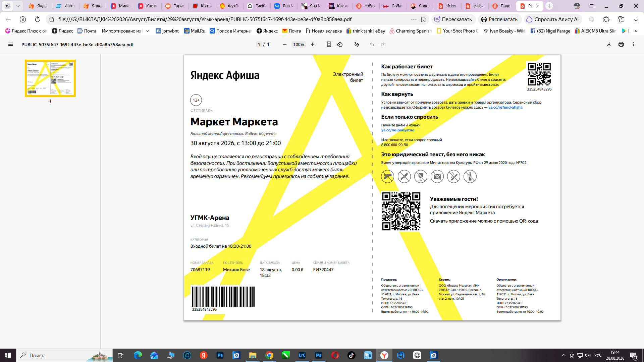Switch to the ГикКо tab
Image resolution: width=644 pixels, height=362 pixels.
[257, 6]
